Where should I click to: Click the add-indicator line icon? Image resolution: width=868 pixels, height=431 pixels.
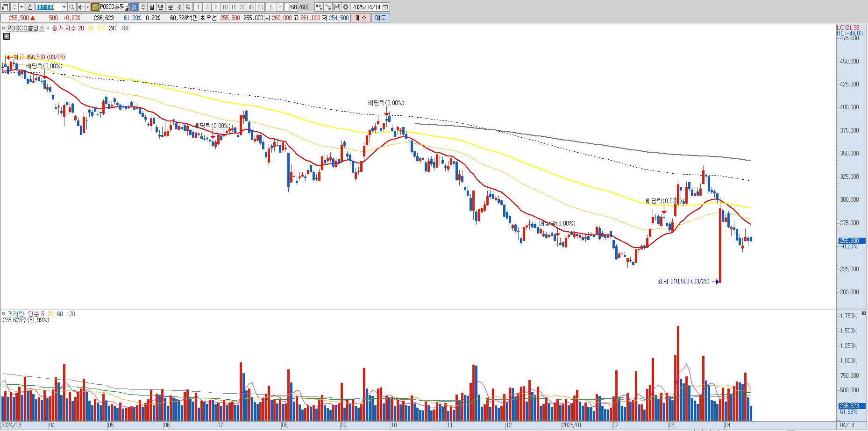pos(328,7)
